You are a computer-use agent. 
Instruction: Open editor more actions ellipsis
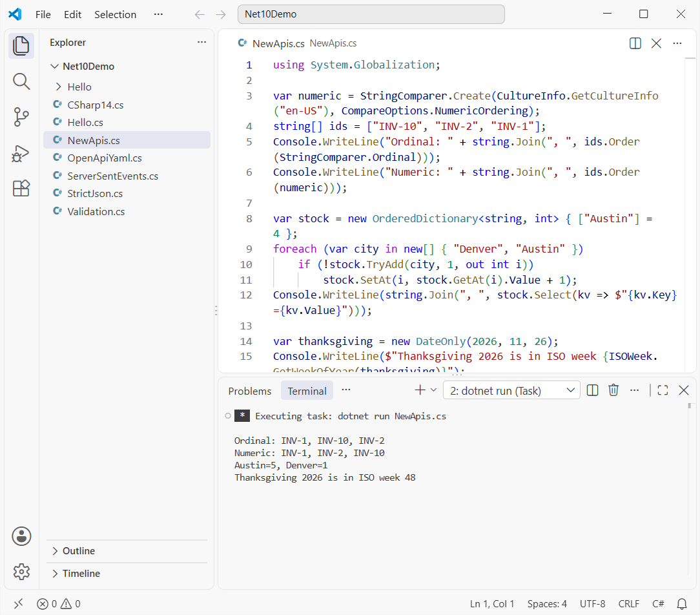pyautogui.click(x=677, y=43)
